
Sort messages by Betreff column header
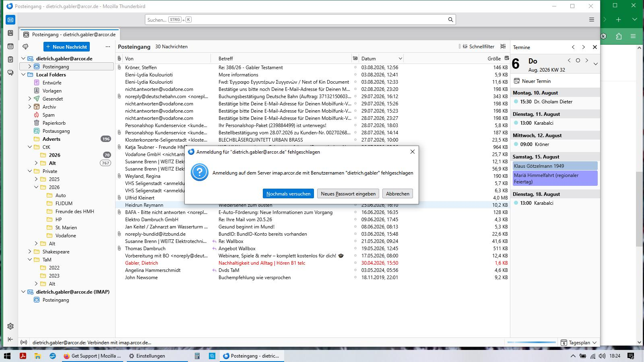click(x=281, y=58)
